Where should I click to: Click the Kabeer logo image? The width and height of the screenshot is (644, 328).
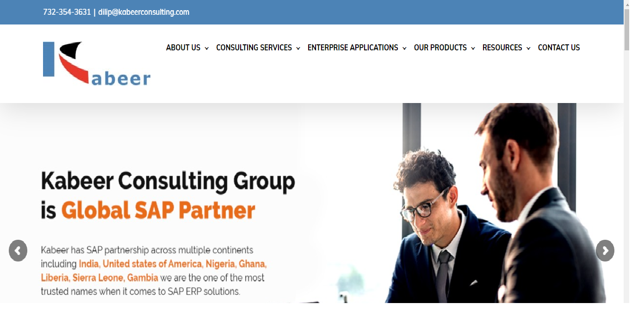[97, 63]
